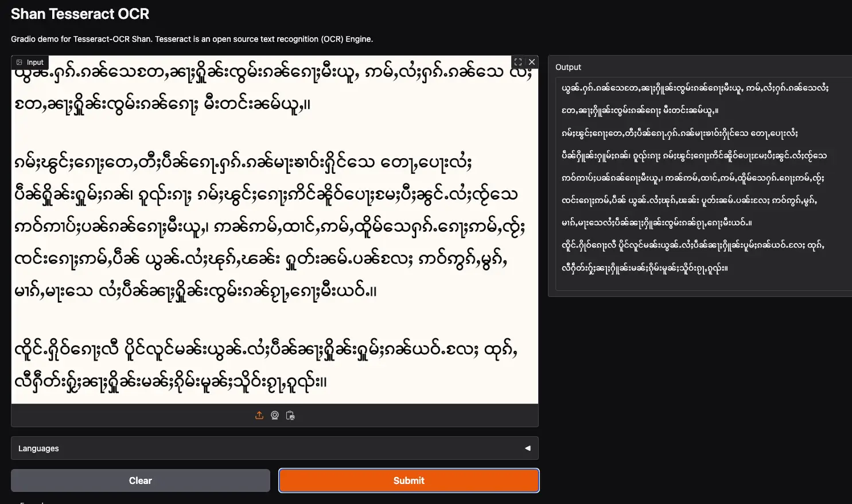The image size is (852, 504).
Task: Click the image icon beside Input label
Action: (x=20, y=62)
